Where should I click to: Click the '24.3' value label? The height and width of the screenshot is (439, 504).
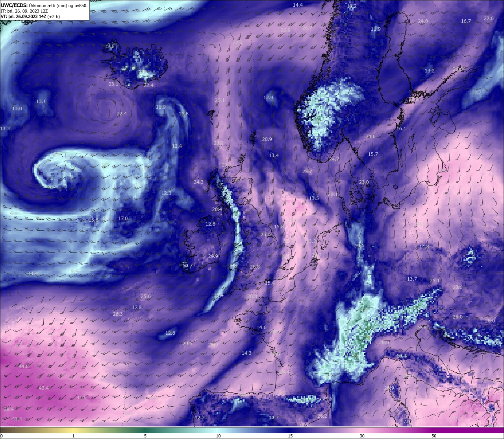tap(198, 182)
